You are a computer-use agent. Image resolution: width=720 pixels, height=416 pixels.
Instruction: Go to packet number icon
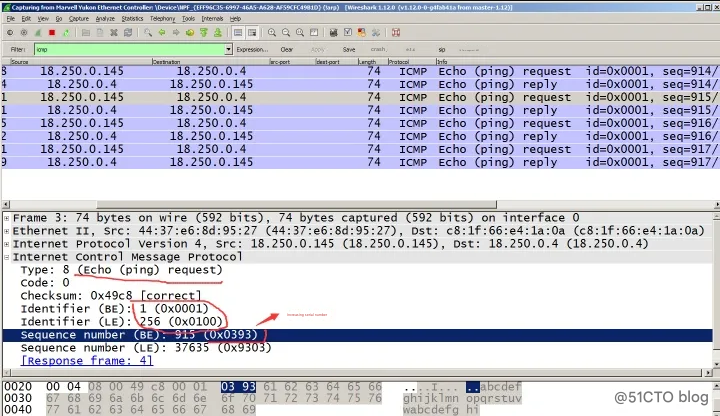click(190, 33)
